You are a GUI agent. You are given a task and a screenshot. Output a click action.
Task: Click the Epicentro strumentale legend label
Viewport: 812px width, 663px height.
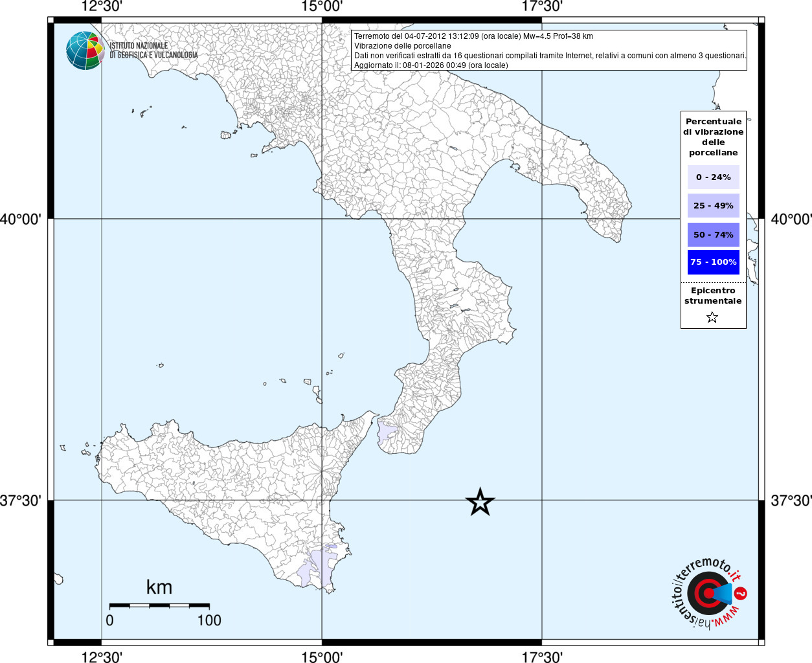[x=713, y=296]
